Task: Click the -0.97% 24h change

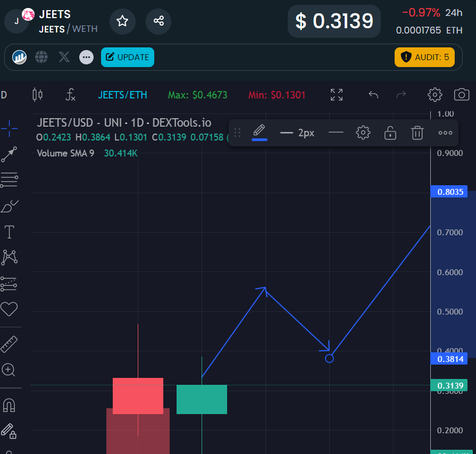Action: pos(421,13)
